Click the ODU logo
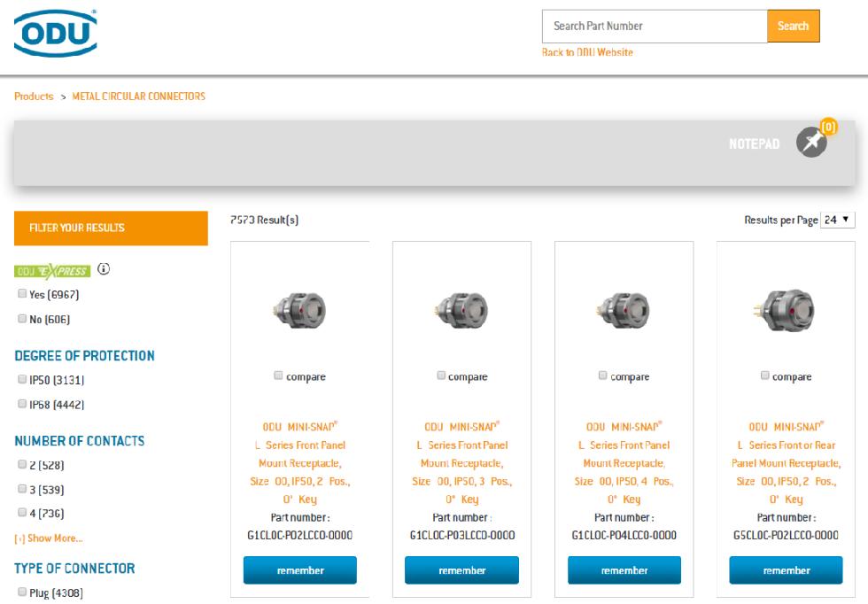Image resolution: width=868 pixels, height=604 pixels. tap(56, 34)
